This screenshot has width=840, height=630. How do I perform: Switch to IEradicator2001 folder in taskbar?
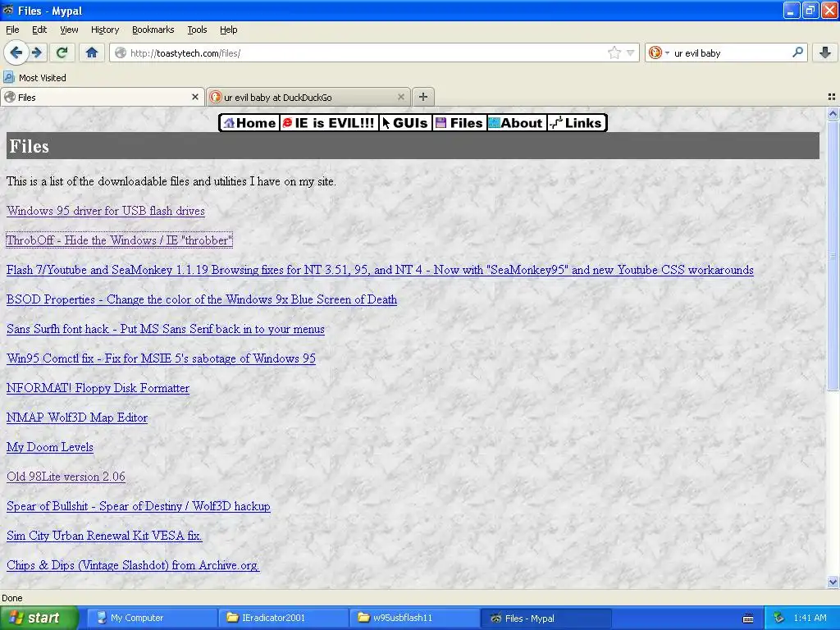[284, 618]
